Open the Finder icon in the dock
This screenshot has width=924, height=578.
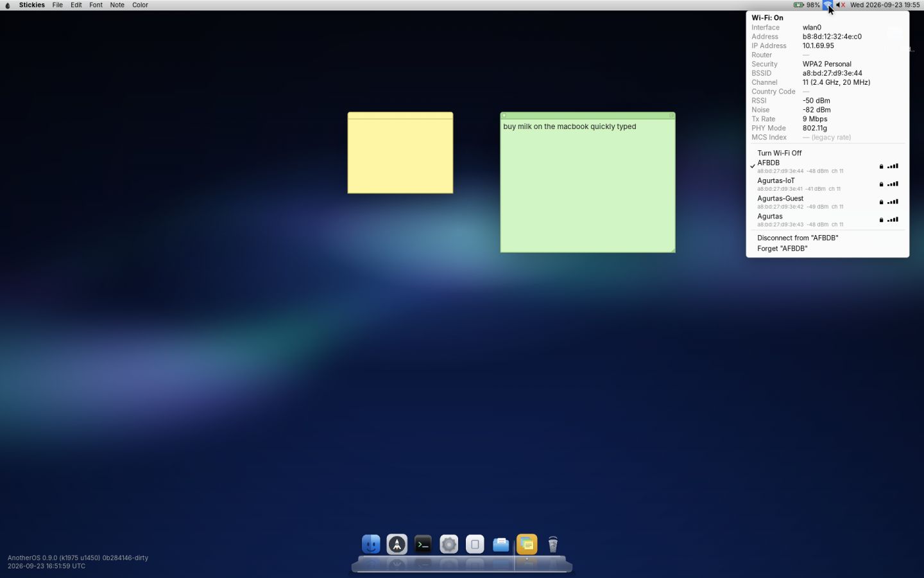(x=371, y=545)
